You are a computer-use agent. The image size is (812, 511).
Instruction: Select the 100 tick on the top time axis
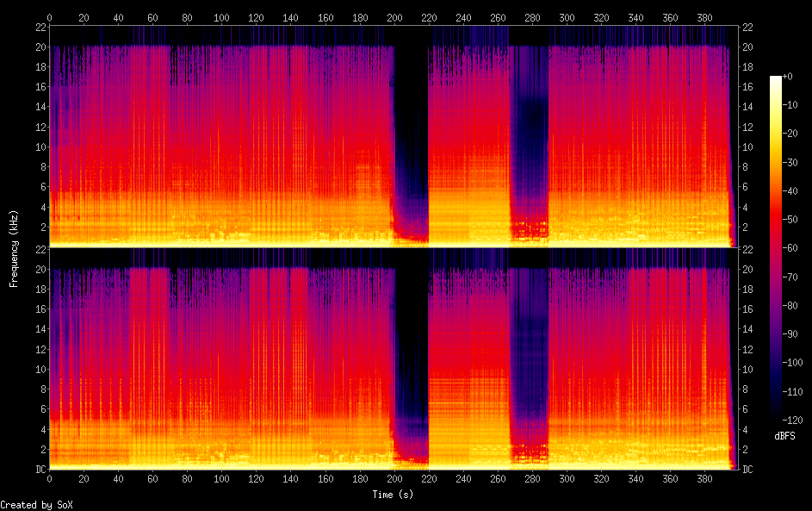point(222,16)
